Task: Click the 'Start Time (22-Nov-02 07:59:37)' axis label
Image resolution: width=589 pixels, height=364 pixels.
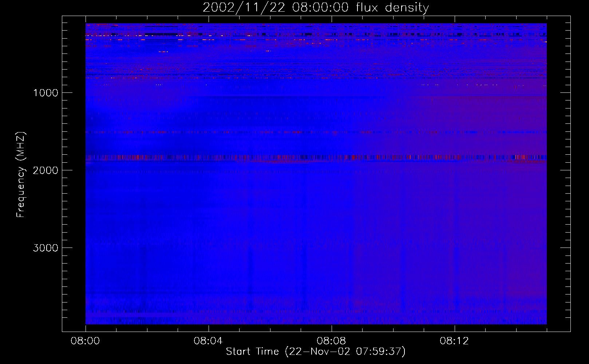Action: 316,352
